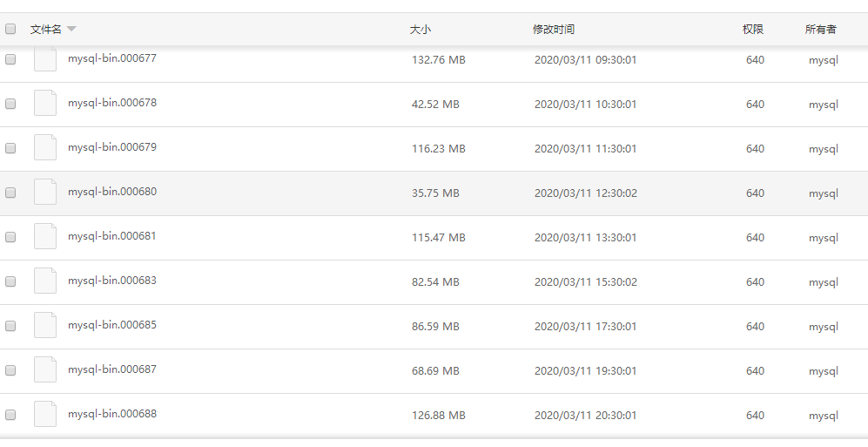The image size is (868, 447).
Task: Click the 所有者 column header
Action: coord(821,29)
